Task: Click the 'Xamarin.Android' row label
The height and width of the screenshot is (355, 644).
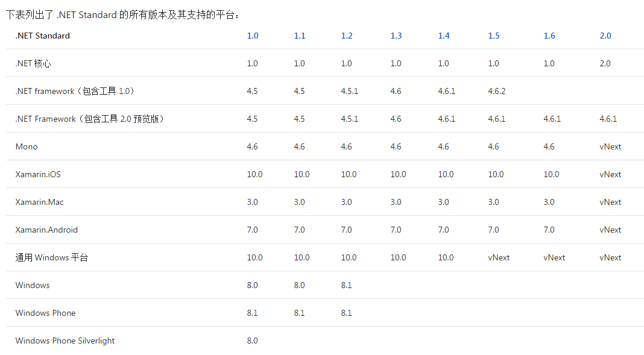Action: pyautogui.click(x=46, y=230)
